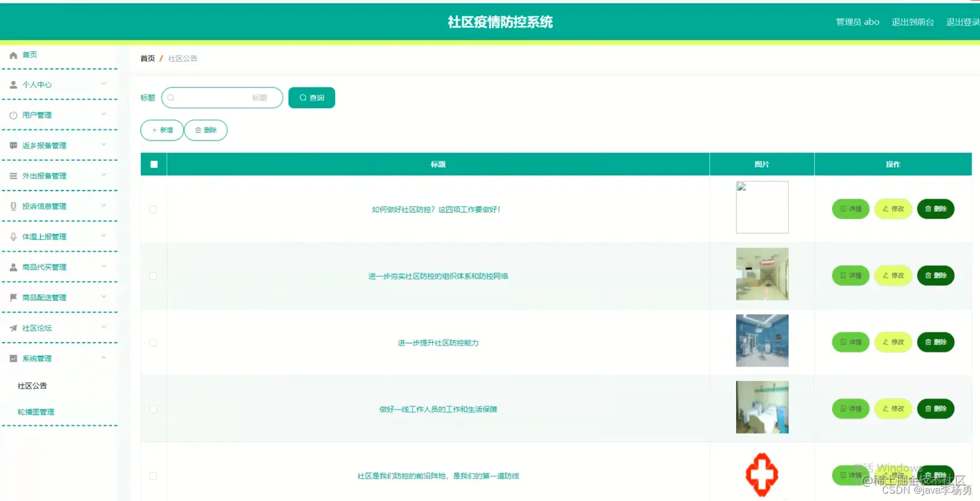Click 删除 for 做好一线工作人员 row
Viewport: 980px width, 501px height.
coord(936,409)
